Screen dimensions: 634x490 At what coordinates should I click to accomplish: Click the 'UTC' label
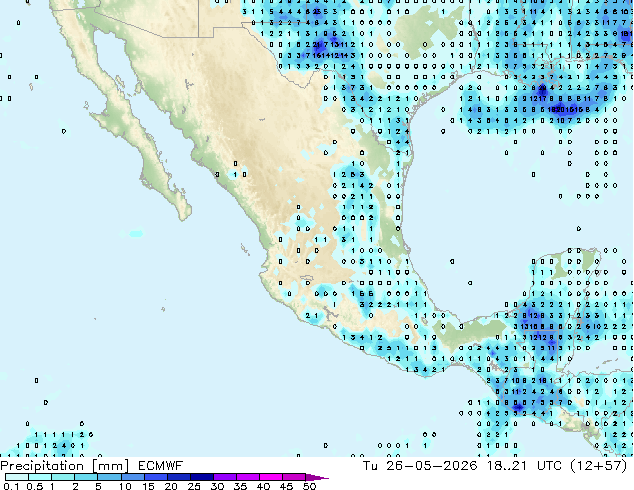tap(549, 466)
